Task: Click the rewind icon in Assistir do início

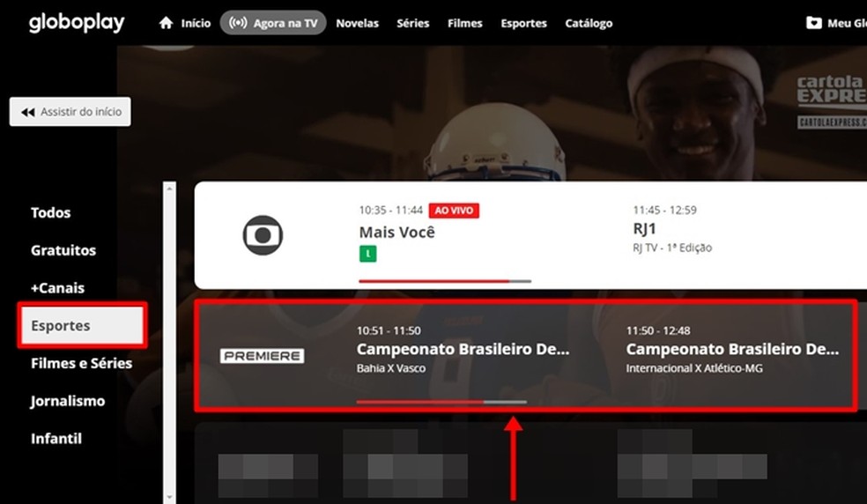Action: (x=27, y=112)
